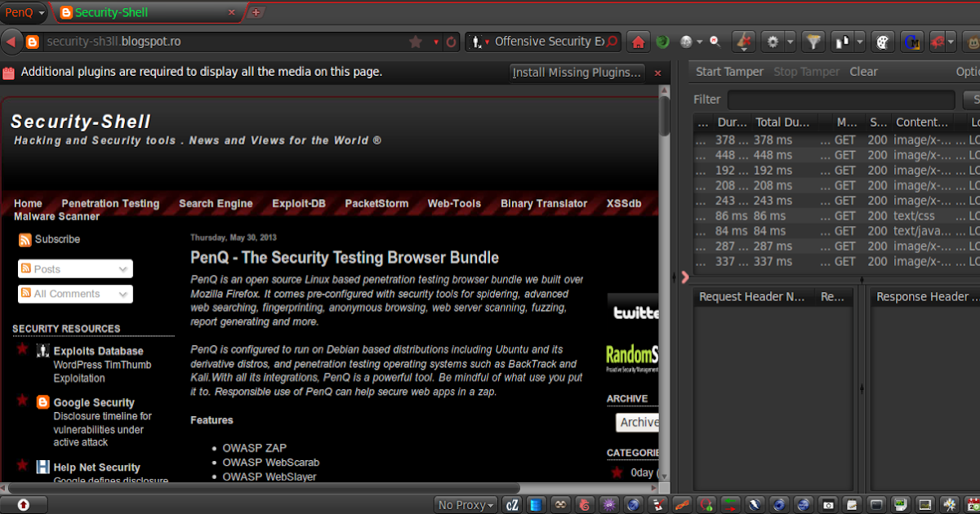Click the orange chain link icon
Image resolution: width=980 pixels, height=514 pixels.
(682, 505)
